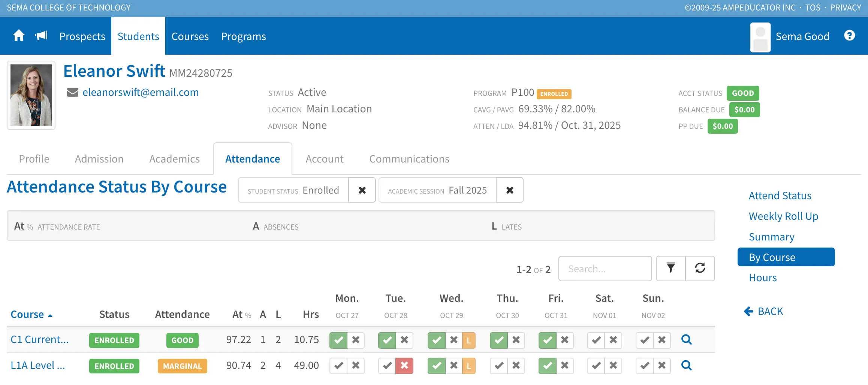Go to the Home icon
The height and width of the screenshot is (385, 868).
[19, 36]
